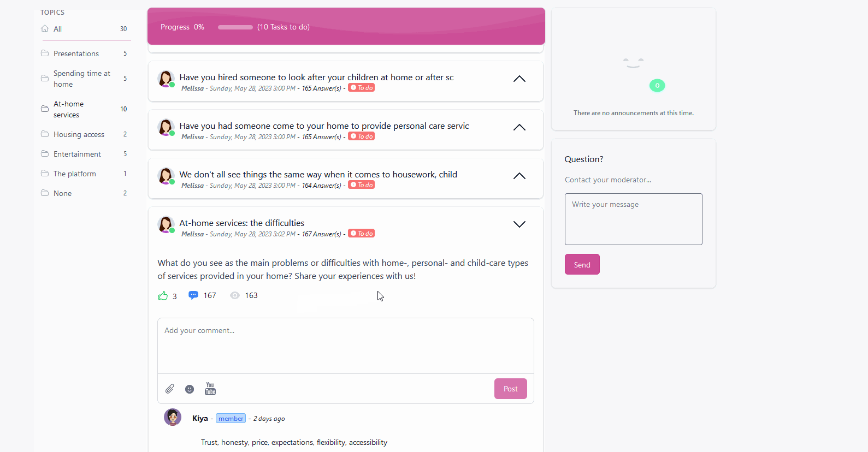Click the Post button to submit comment
The width and height of the screenshot is (868, 452).
click(510, 388)
